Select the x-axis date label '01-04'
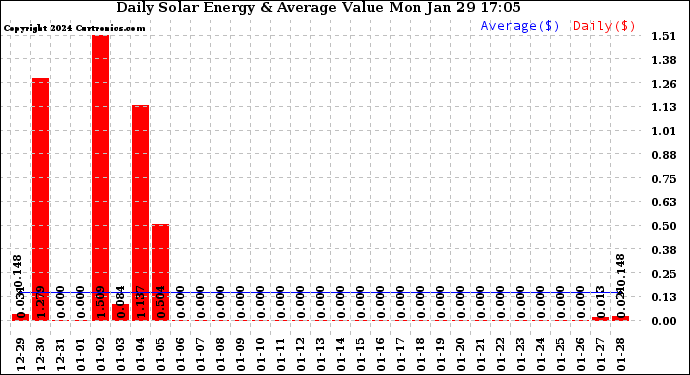The image size is (690, 375). (x=140, y=354)
